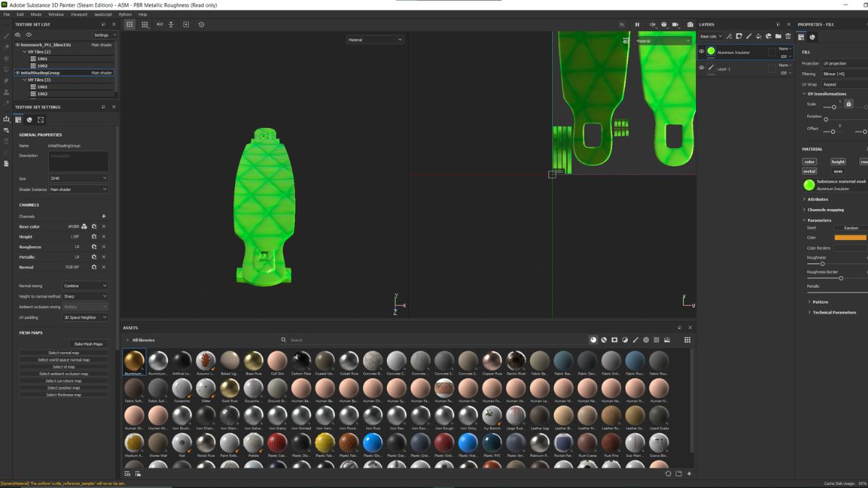The image size is (868, 488).
Task: Open the display settings tab icon in Texture Set Settings
Action: click(30, 119)
